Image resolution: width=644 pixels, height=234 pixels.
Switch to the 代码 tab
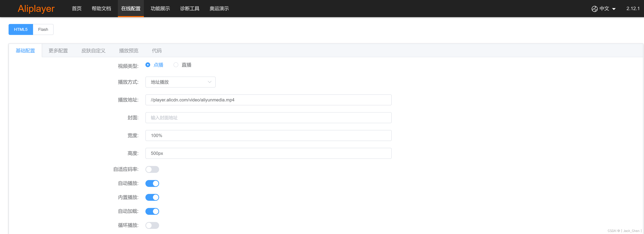click(x=157, y=51)
